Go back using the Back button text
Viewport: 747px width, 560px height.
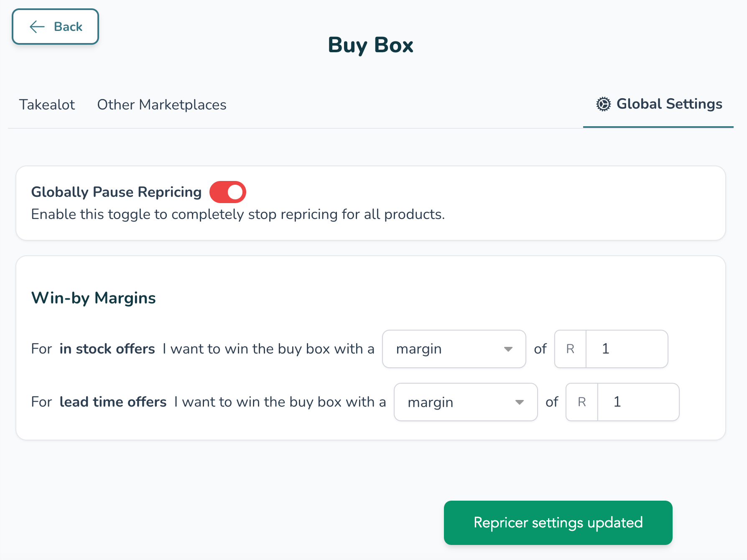tap(68, 27)
